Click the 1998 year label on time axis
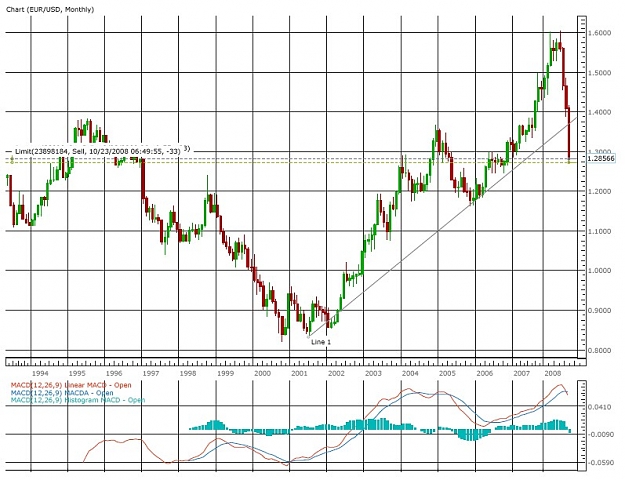 click(188, 374)
